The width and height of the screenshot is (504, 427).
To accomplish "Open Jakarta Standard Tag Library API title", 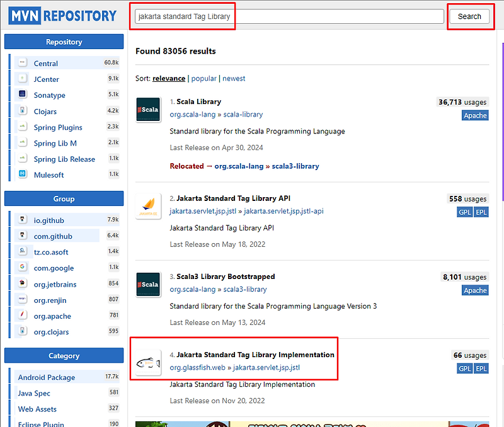I will point(233,198).
